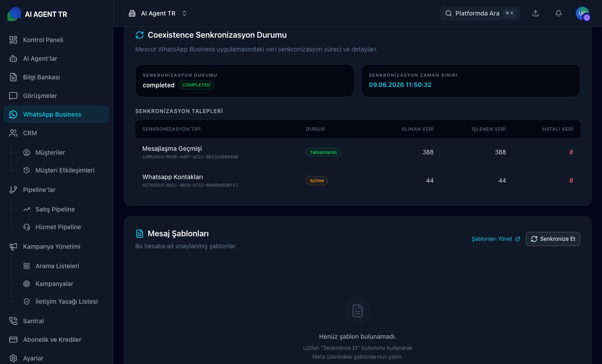This screenshot has height=364, width=602.
Task: Click the İŞLENEN VERİ column header
Action: coord(489,129)
